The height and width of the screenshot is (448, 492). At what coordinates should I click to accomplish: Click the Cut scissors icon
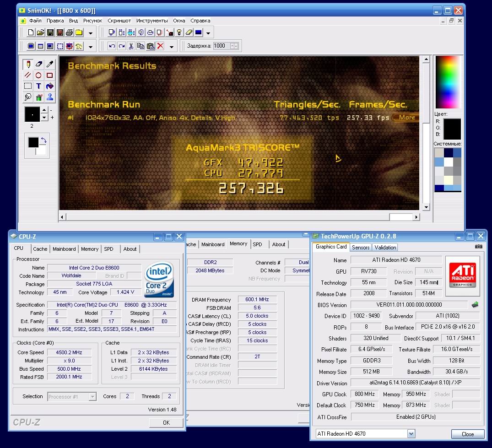pyautogui.click(x=131, y=46)
